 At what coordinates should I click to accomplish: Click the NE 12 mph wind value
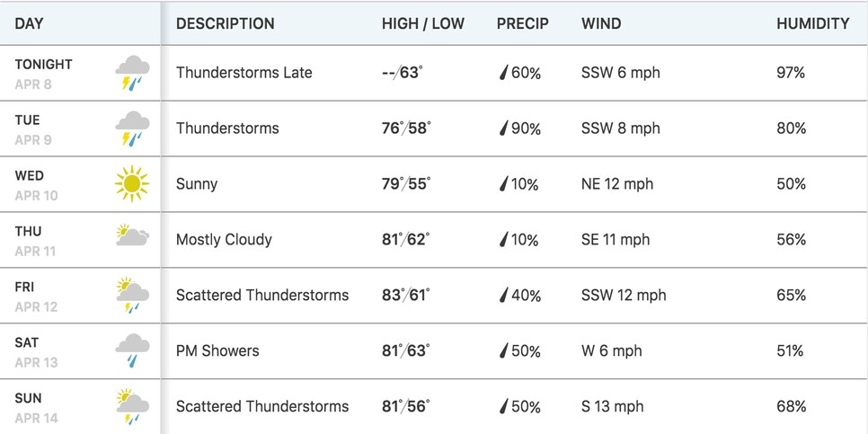[x=617, y=184]
